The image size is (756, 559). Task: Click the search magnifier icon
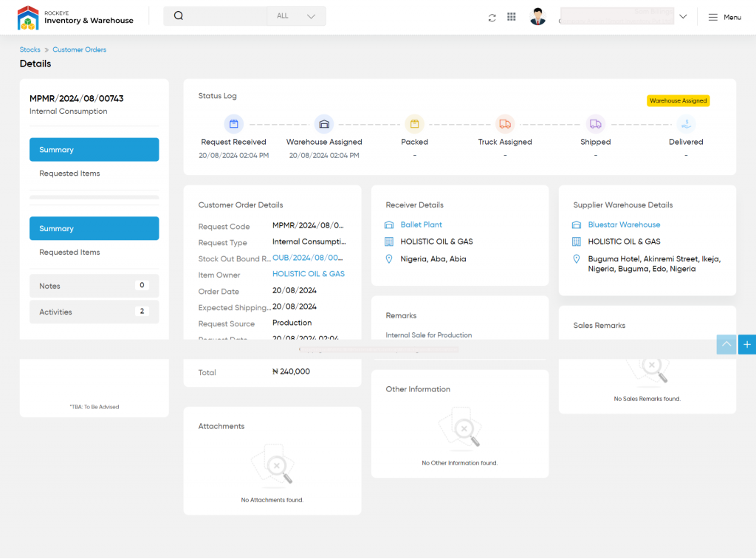[179, 16]
